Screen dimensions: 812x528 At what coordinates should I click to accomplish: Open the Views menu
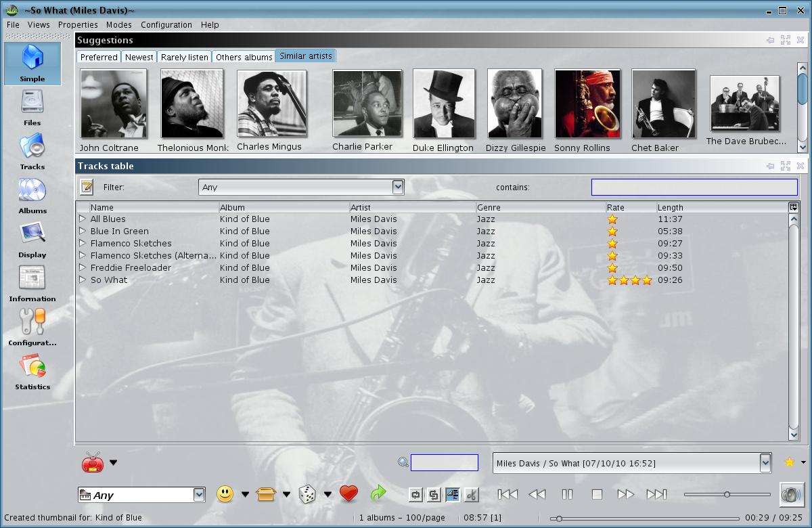[x=39, y=24]
